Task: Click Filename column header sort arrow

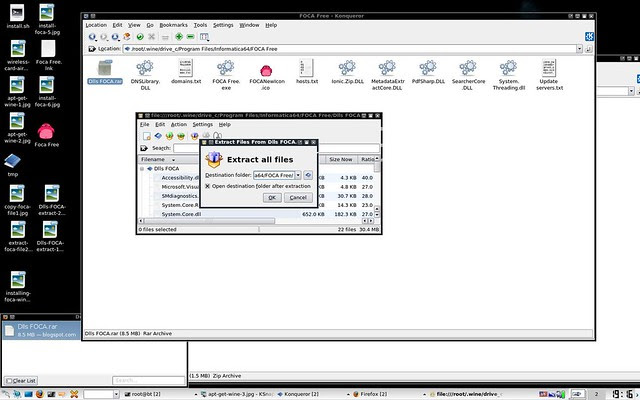Action: point(173,160)
